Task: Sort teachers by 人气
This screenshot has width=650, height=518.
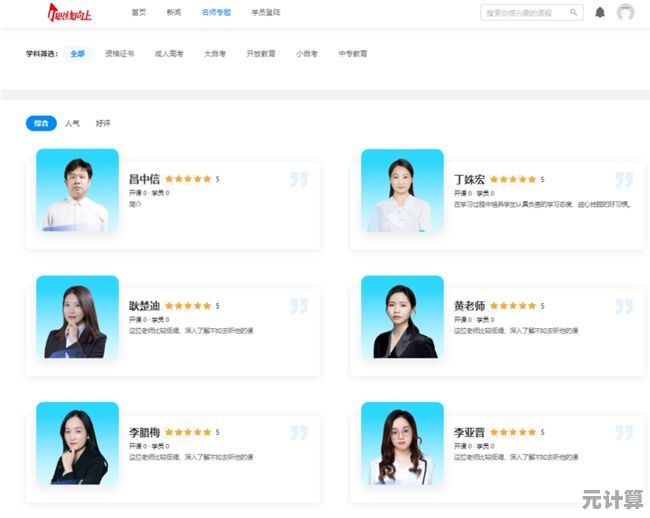Action: pos(72,123)
